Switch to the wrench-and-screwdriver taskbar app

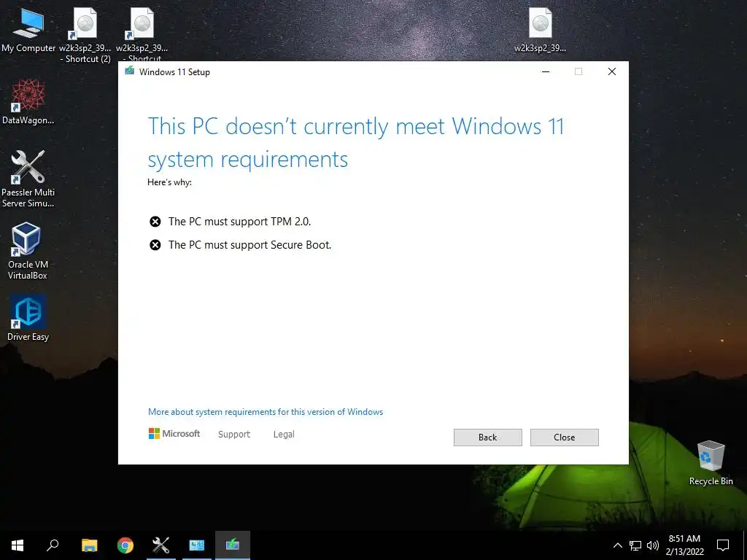pyautogui.click(x=161, y=545)
